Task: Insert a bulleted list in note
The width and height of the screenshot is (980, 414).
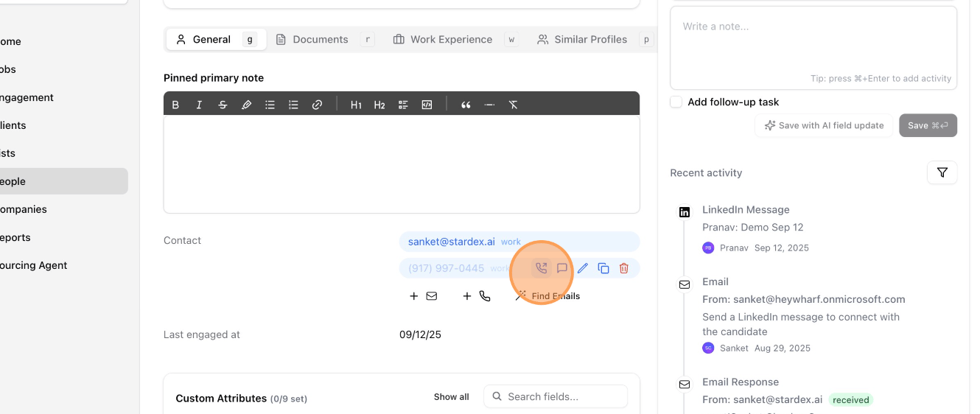Action: click(x=270, y=105)
